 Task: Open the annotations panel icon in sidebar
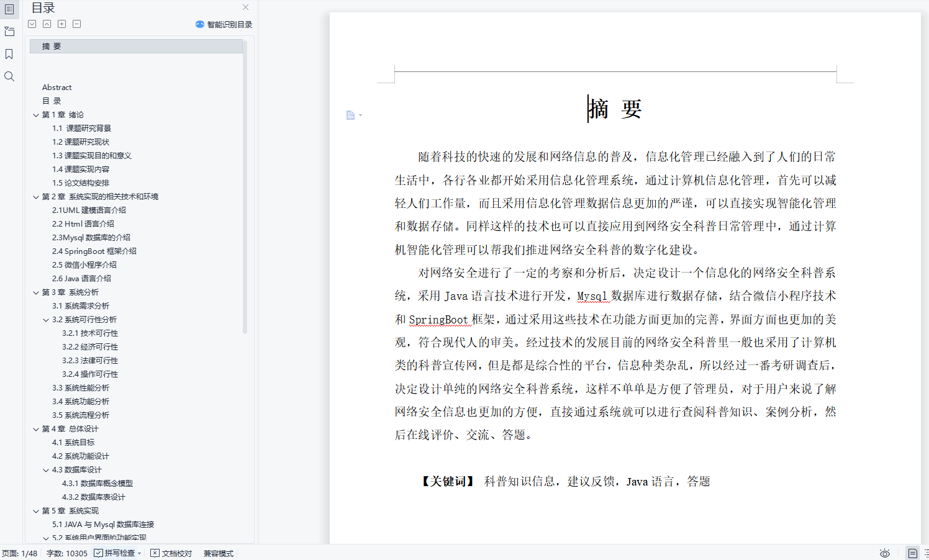click(x=9, y=31)
